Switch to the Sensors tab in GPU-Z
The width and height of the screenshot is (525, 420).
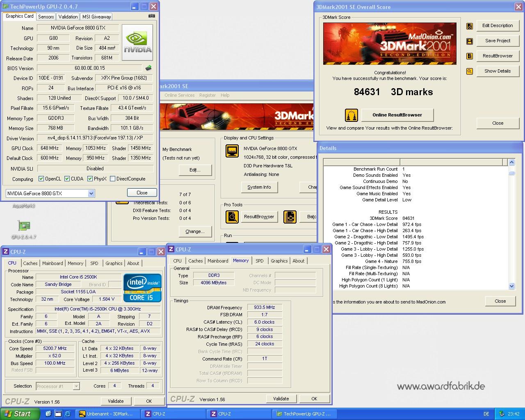tap(46, 17)
